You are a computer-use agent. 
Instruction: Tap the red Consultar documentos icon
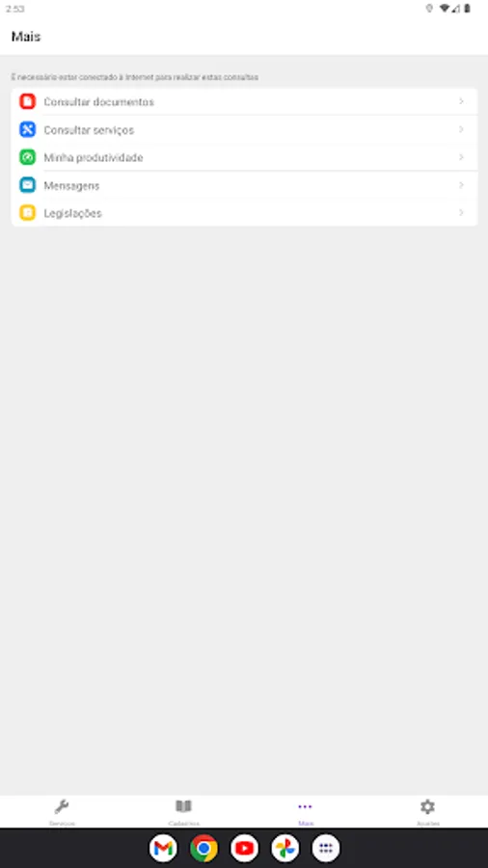click(x=27, y=102)
